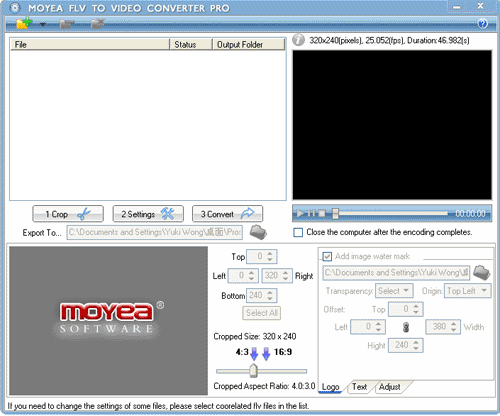Minimize the converter window
500x416 pixels.
coord(457,7)
